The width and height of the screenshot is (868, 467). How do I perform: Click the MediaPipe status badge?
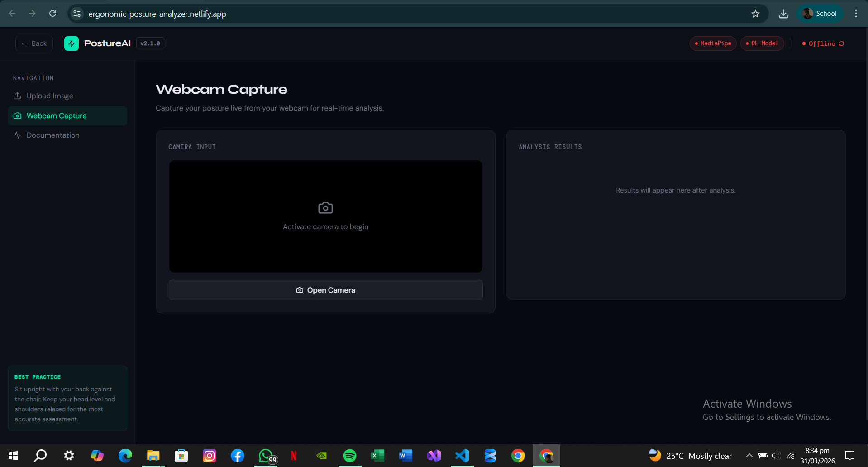coord(713,43)
